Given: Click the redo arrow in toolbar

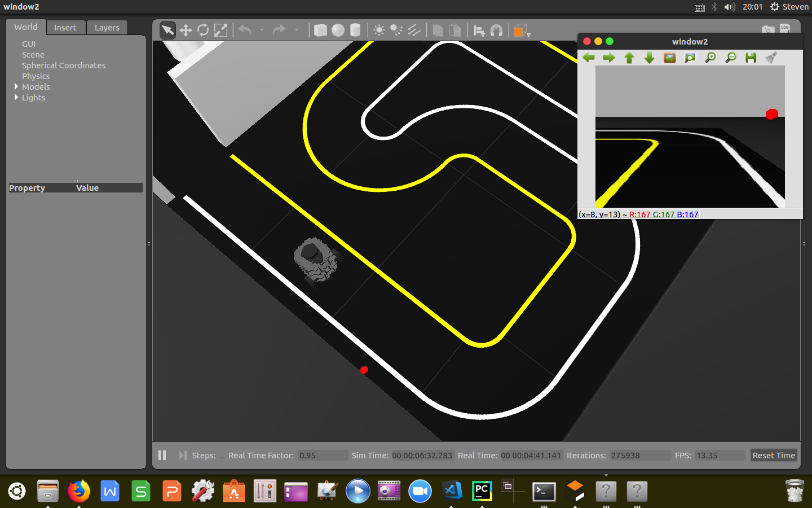Looking at the screenshot, I should coord(279,30).
